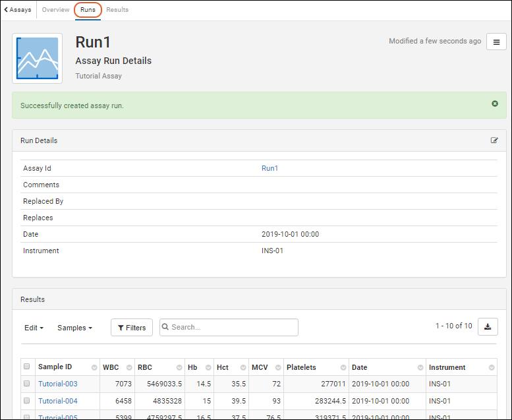Expand the Edit dropdown menu
The height and width of the screenshot is (420, 512).
pyautogui.click(x=34, y=328)
